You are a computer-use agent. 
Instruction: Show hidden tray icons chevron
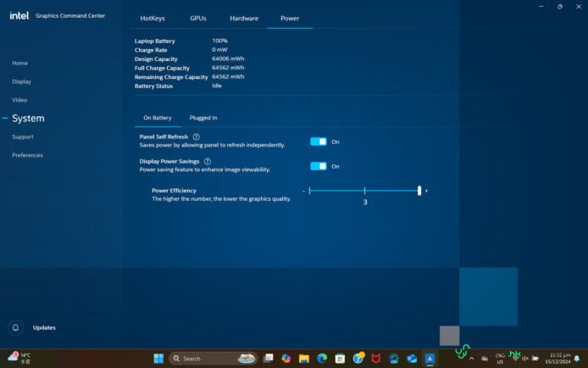(471, 359)
